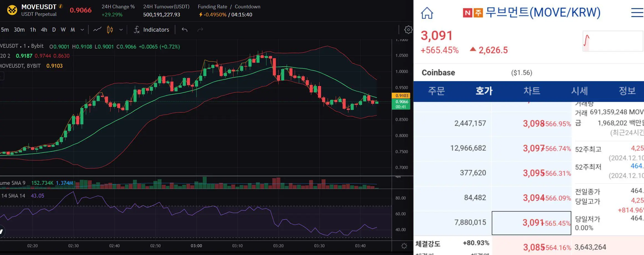Select the highlighted 3,091 price row
This screenshot has width=644, height=255.
pos(532,223)
